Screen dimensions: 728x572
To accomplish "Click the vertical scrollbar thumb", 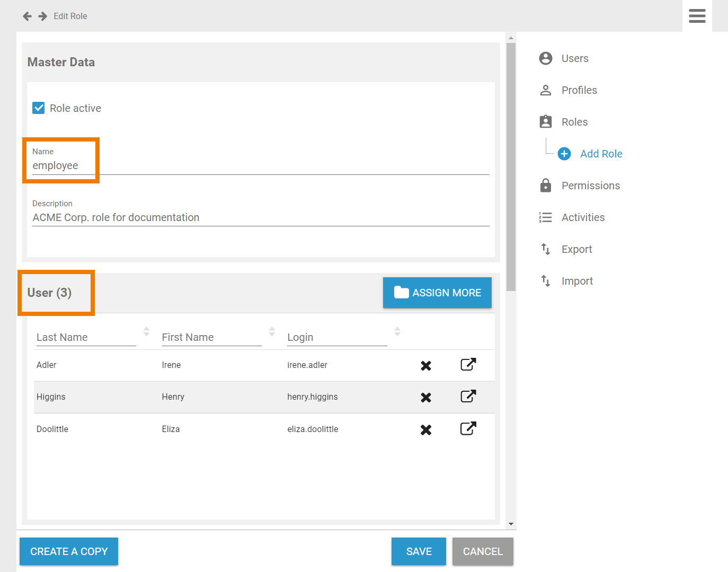I will click(511, 167).
